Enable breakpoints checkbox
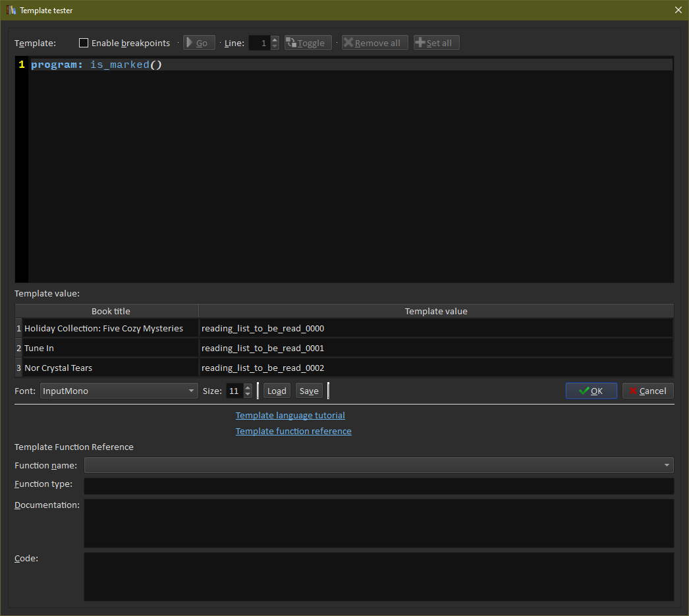 (84, 43)
